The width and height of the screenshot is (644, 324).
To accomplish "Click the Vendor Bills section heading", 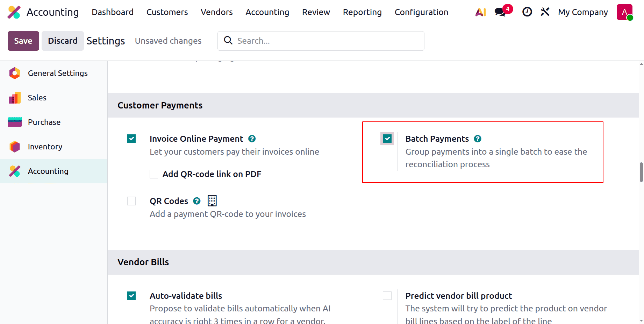I will point(143,262).
